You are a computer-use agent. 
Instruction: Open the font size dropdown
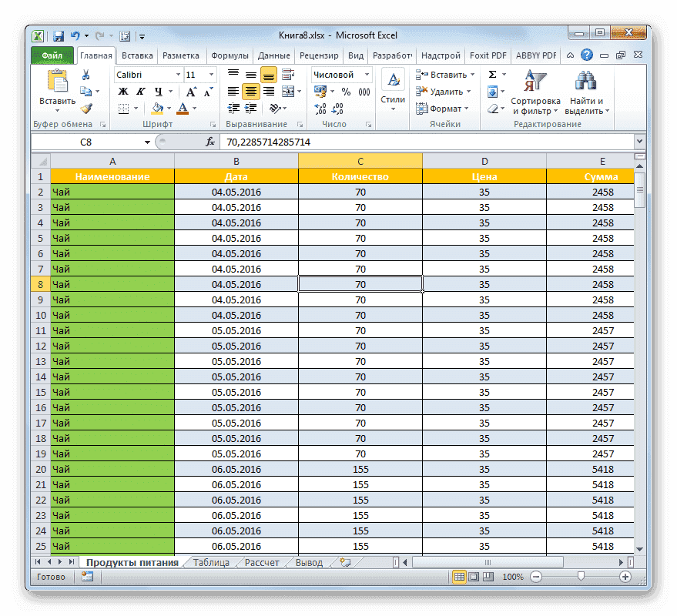pyautogui.click(x=209, y=74)
